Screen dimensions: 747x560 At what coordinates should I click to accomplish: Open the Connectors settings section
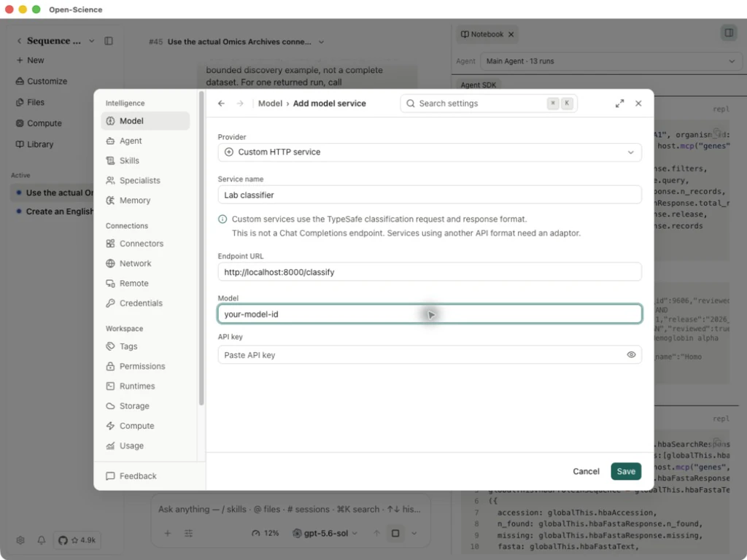tap(145, 244)
